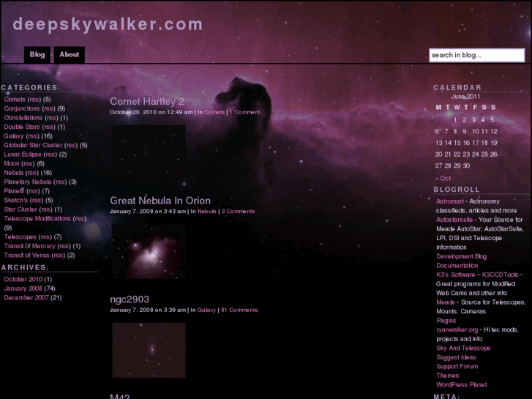Open the Autostarsuite blogroll link

pyautogui.click(x=454, y=220)
